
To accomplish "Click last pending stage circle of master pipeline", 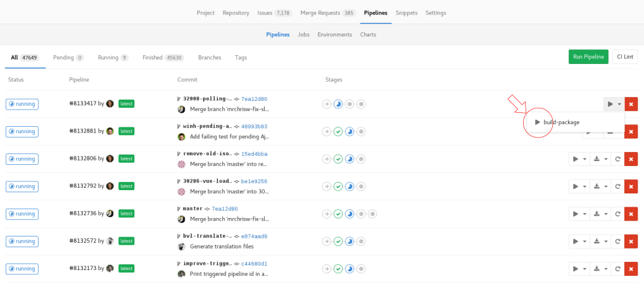I will point(372,214).
